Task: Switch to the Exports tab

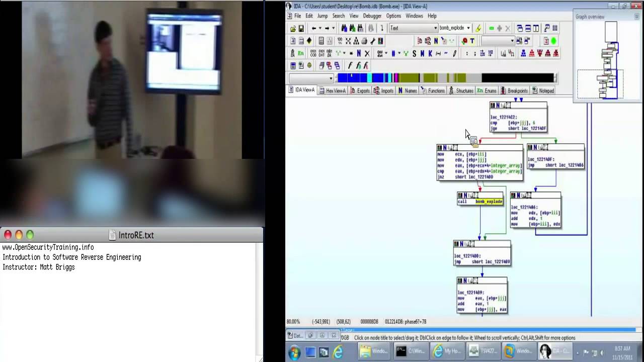Action: (360, 91)
